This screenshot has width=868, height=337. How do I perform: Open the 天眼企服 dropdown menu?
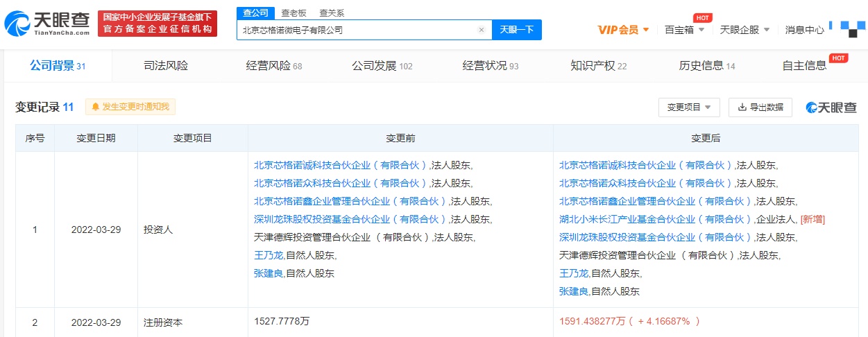pos(745,30)
